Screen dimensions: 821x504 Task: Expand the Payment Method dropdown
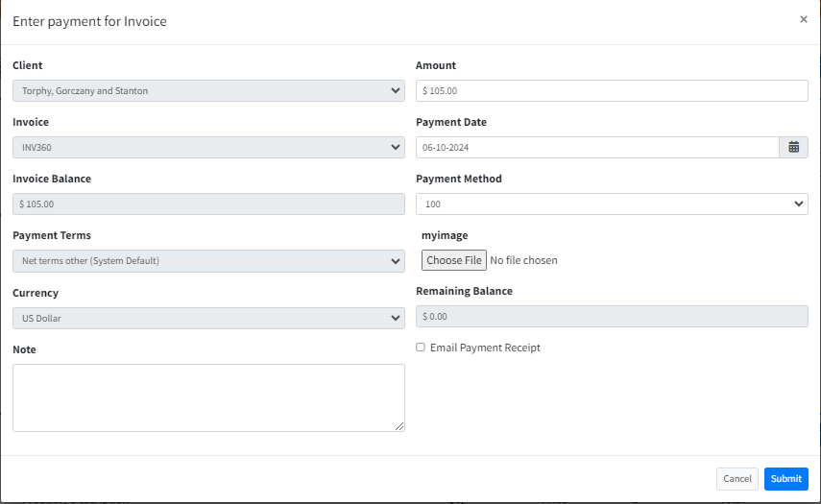(612, 204)
